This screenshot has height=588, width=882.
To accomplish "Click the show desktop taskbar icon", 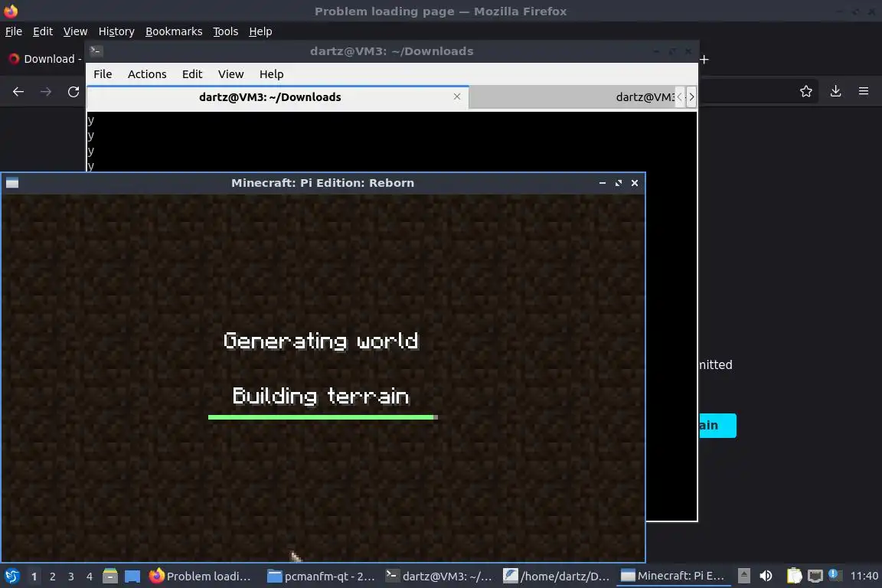I will tap(132, 577).
